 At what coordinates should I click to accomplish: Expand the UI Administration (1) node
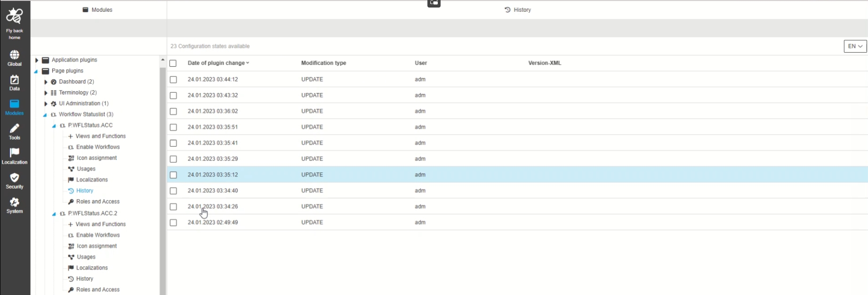pyautogui.click(x=46, y=104)
